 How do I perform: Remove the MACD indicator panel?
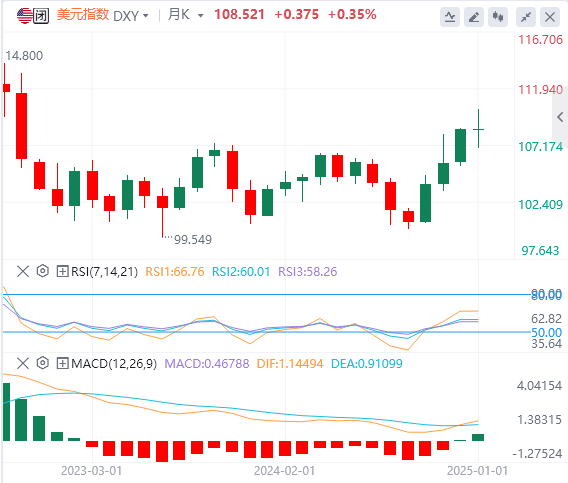tap(23, 363)
